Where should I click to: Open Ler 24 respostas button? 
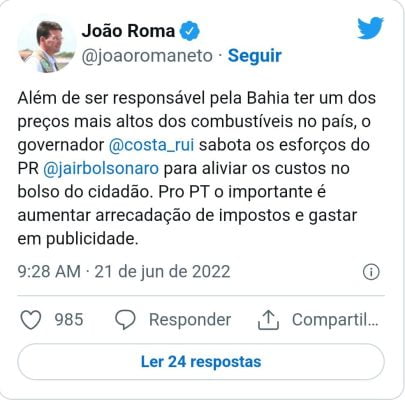(x=201, y=362)
